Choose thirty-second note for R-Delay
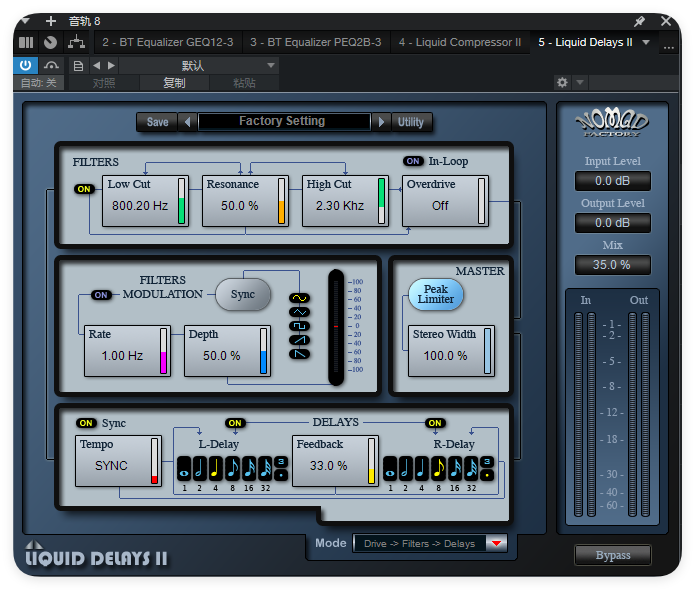 click(471, 469)
